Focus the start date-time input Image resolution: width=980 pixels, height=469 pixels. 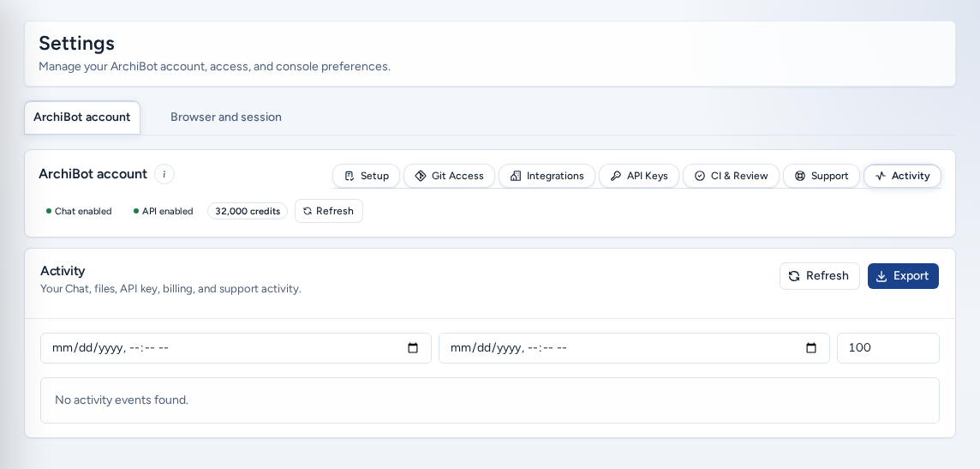tap(236, 348)
